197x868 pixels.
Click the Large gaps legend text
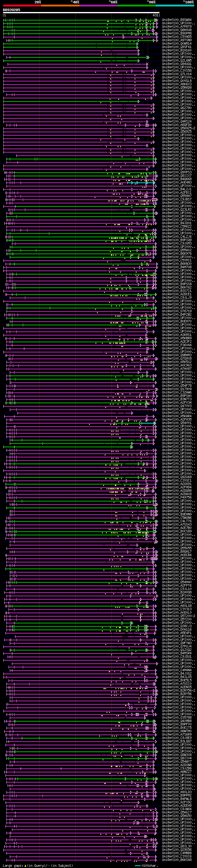tap(38, 866)
